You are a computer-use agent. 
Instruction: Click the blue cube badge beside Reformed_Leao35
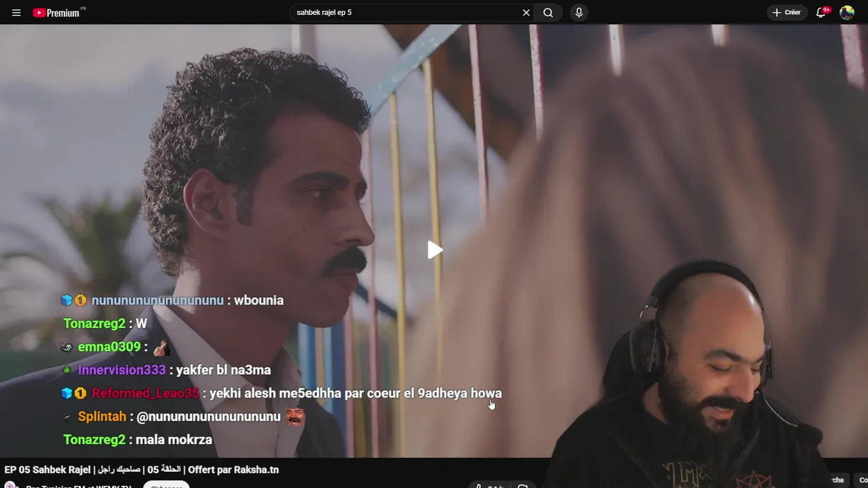[x=66, y=393]
